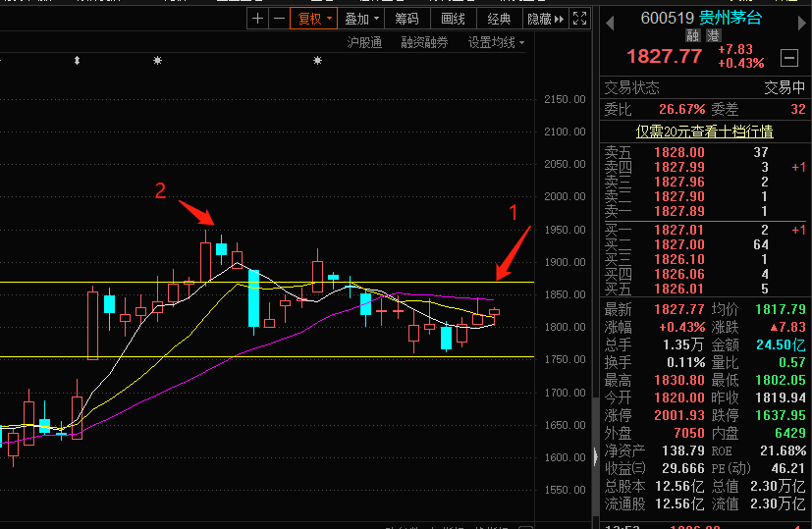
Task: Toggle the 融资融券 indicator
Action: 424,42
